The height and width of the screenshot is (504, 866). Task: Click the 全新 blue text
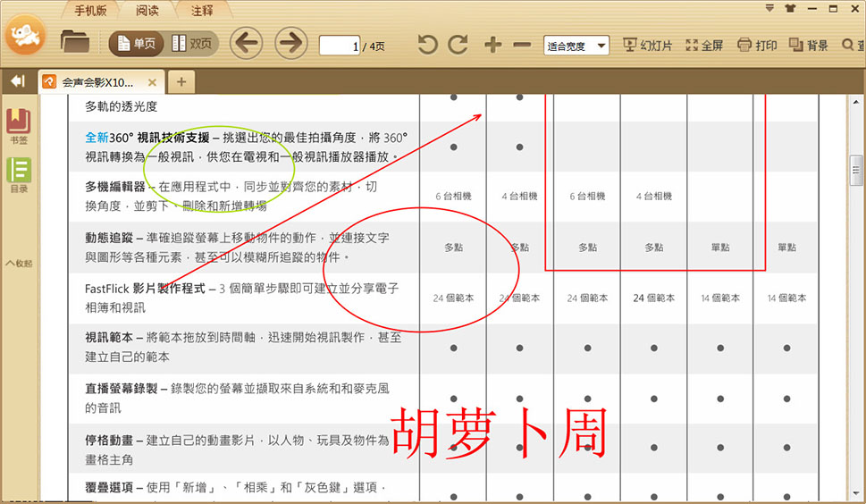pos(97,138)
